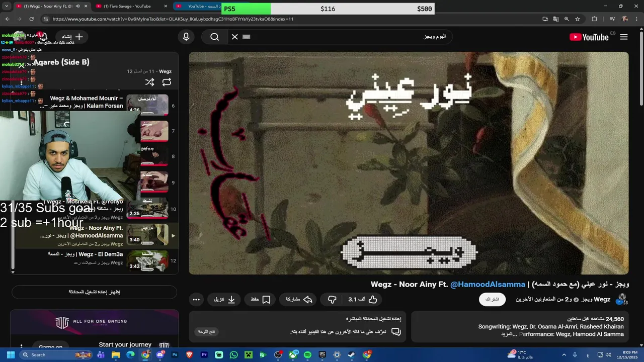
Task: Open the browser profile avatar
Action: click(625, 19)
